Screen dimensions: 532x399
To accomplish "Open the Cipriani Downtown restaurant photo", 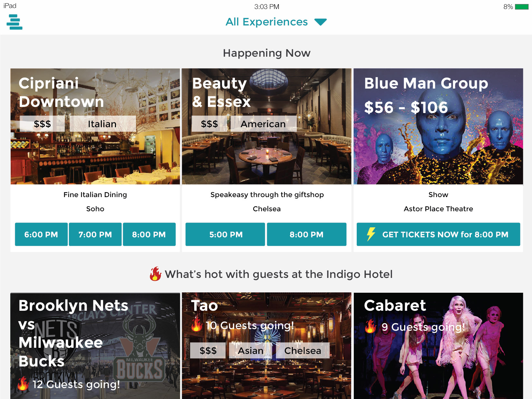I will click(x=95, y=126).
